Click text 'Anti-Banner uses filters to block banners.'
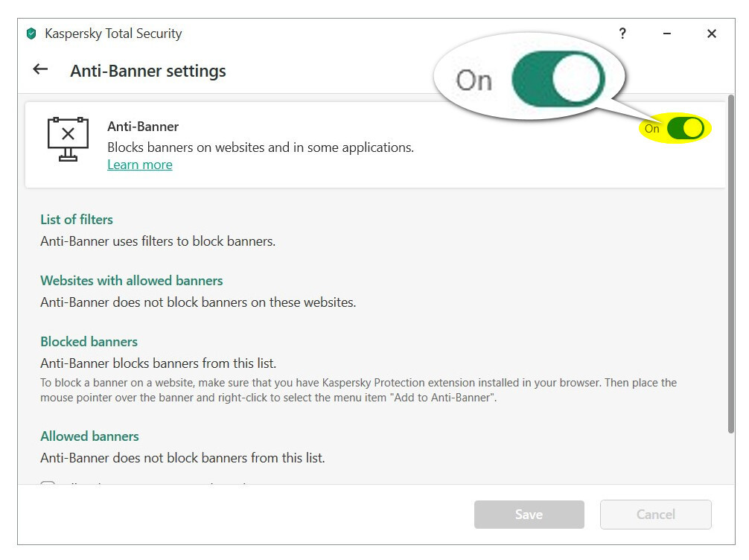Screen dimensions: 749x560 coord(158,241)
